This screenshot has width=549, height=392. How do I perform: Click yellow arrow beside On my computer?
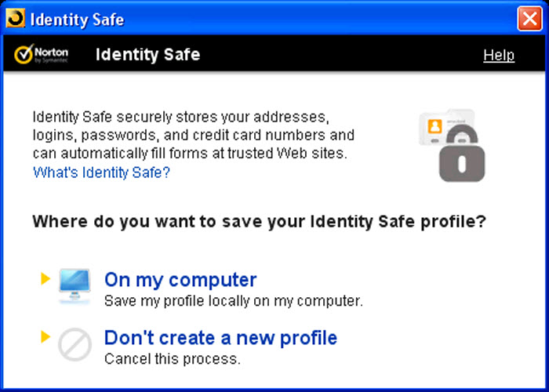coord(45,278)
